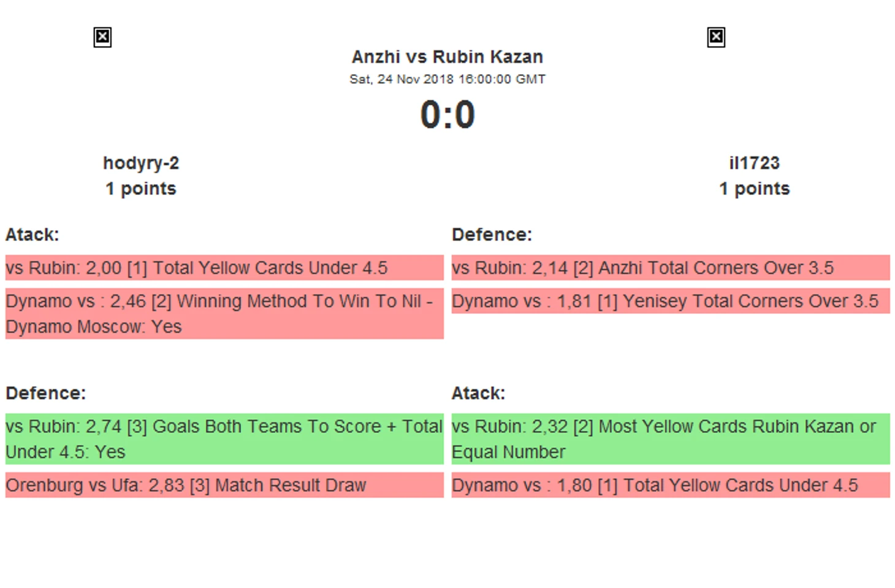This screenshot has height=588, width=895.
Task: Click the right Defence heading
Action: [x=492, y=235]
